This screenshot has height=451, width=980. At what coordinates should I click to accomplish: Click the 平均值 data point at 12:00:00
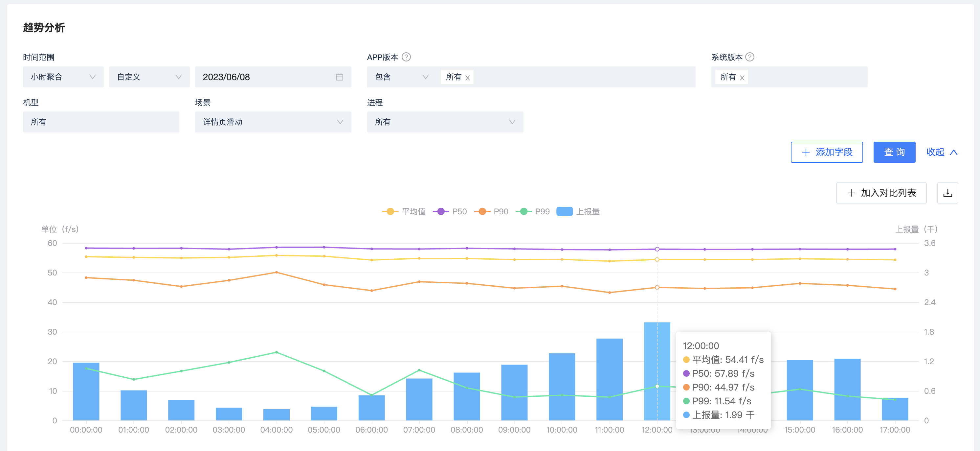(657, 259)
